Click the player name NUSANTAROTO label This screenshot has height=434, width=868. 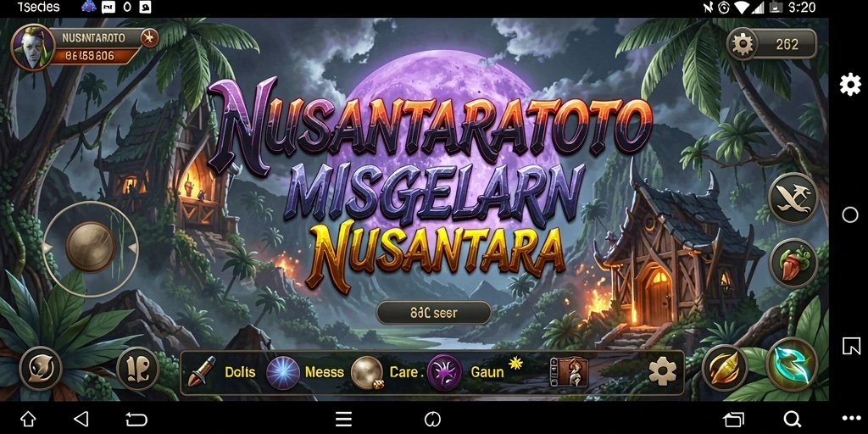click(x=93, y=38)
